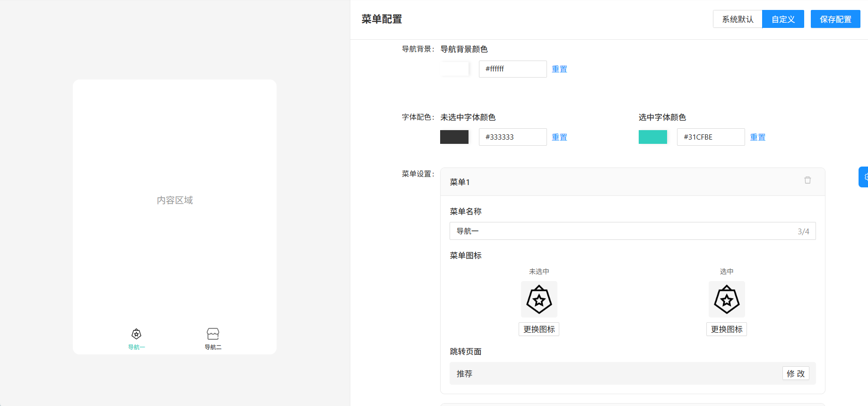Click the 导航一 star badge icon in preview
This screenshot has height=406, width=868.
point(136,334)
